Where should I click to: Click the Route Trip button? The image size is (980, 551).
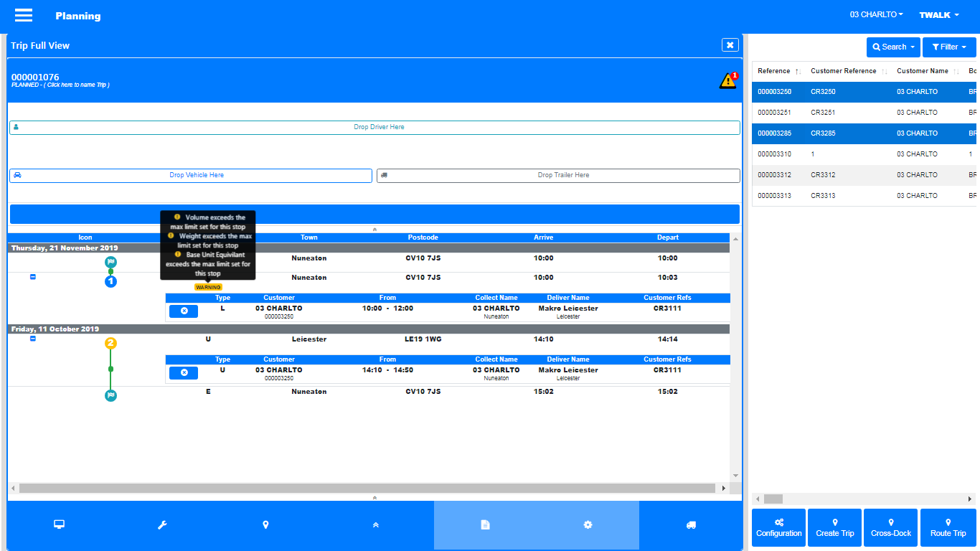coord(948,527)
